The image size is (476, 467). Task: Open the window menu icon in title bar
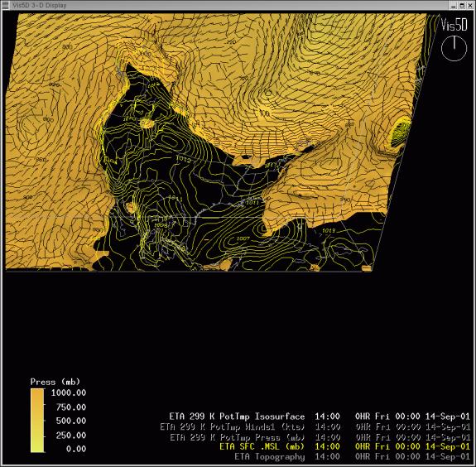(x=5, y=5)
